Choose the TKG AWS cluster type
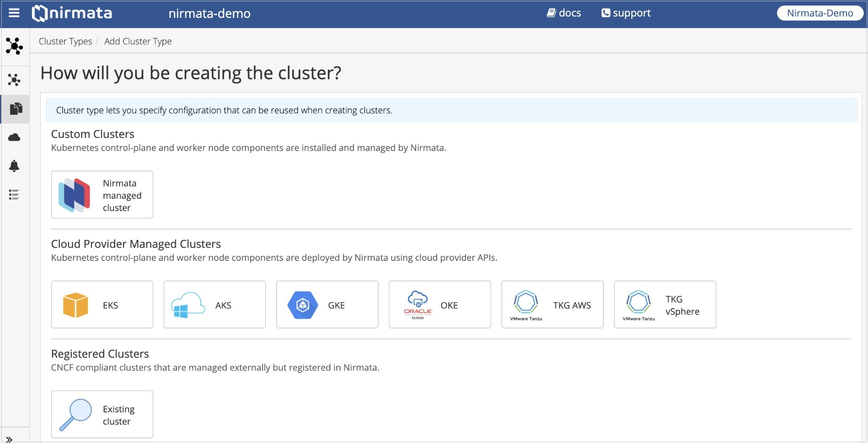868x443 pixels. [552, 305]
